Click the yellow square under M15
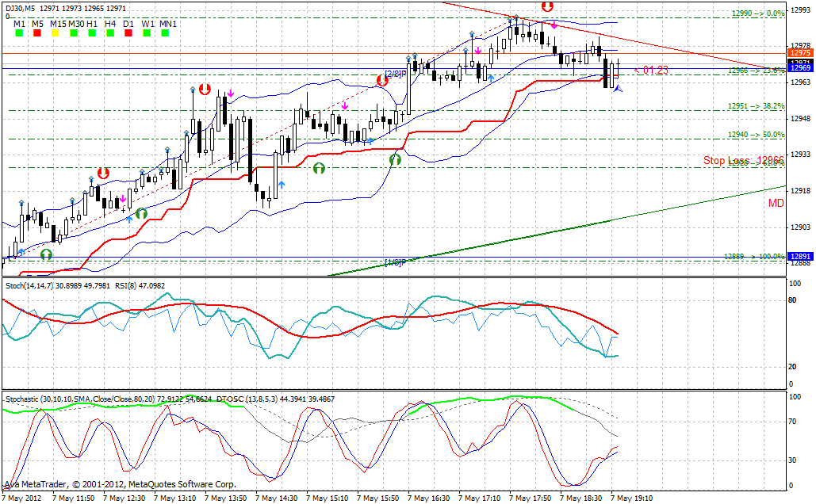816x504 pixels. click(56, 33)
